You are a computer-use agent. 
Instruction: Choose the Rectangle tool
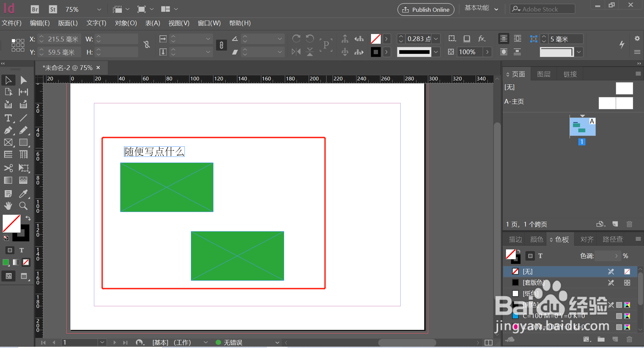point(23,142)
